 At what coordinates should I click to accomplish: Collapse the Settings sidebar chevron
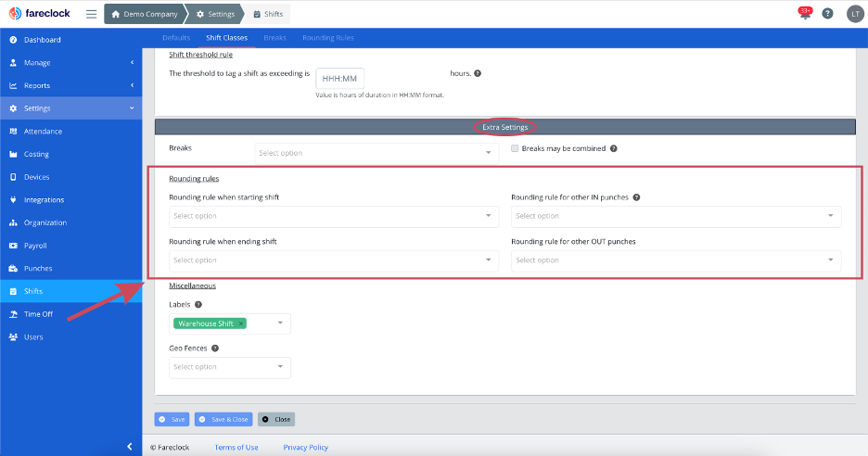(x=132, y=108)
